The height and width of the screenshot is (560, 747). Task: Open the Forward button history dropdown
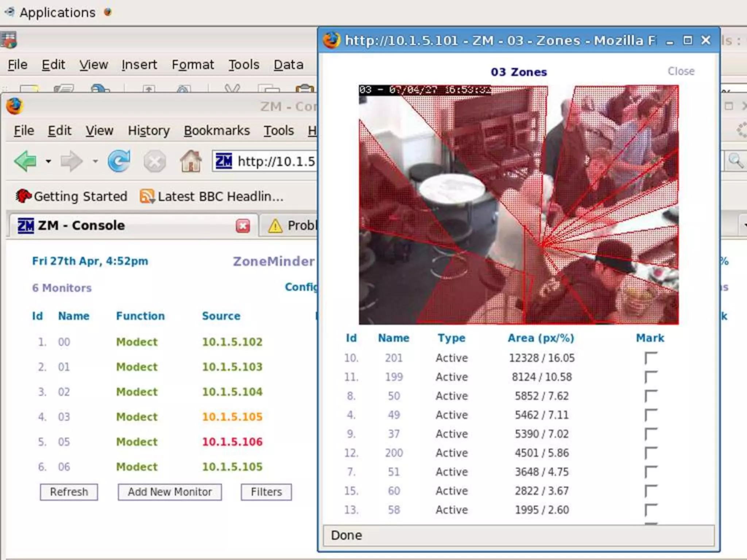coord(95,161)
